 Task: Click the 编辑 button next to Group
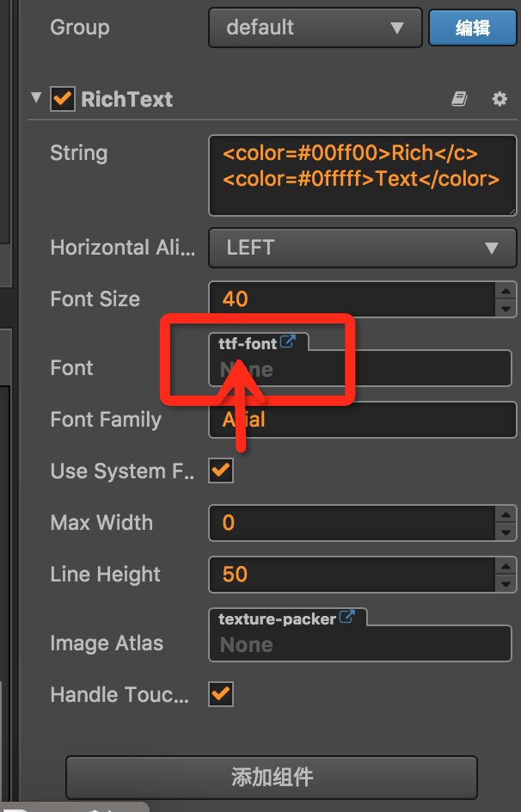point(472,28)
